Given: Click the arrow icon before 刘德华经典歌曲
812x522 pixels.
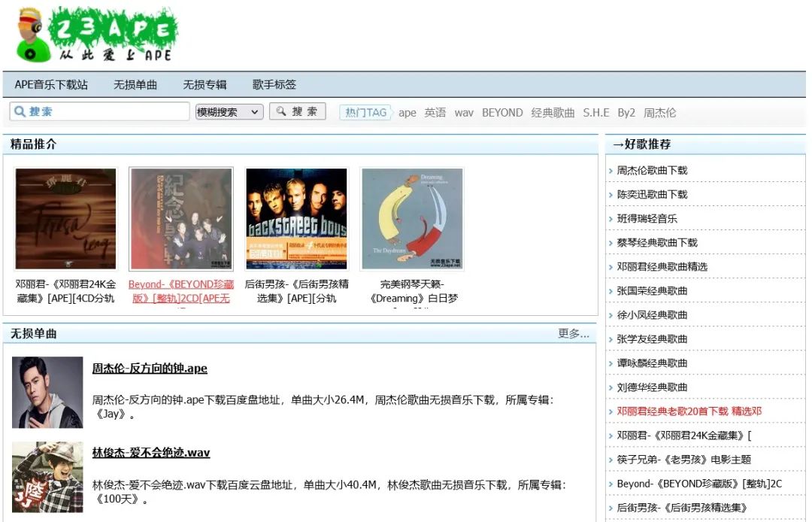Looking at the screenshot, I should click(611, 387).
